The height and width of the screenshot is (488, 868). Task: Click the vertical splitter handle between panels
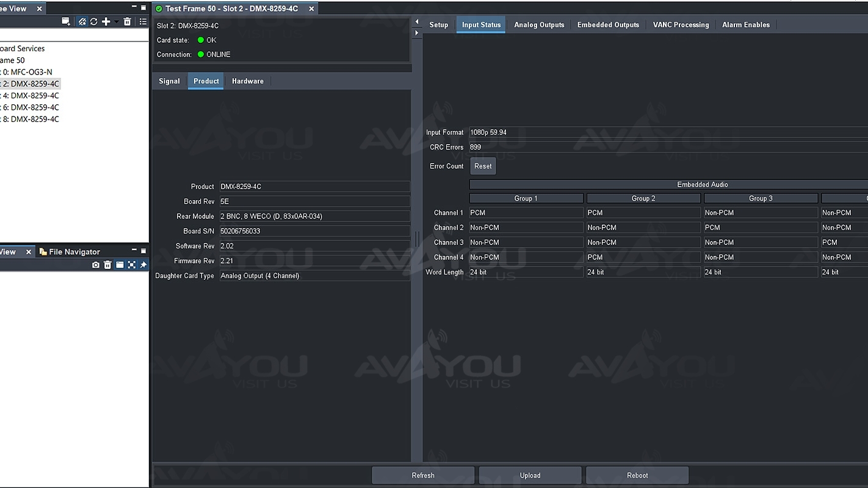pyautogui.click(x=418, y=239)
